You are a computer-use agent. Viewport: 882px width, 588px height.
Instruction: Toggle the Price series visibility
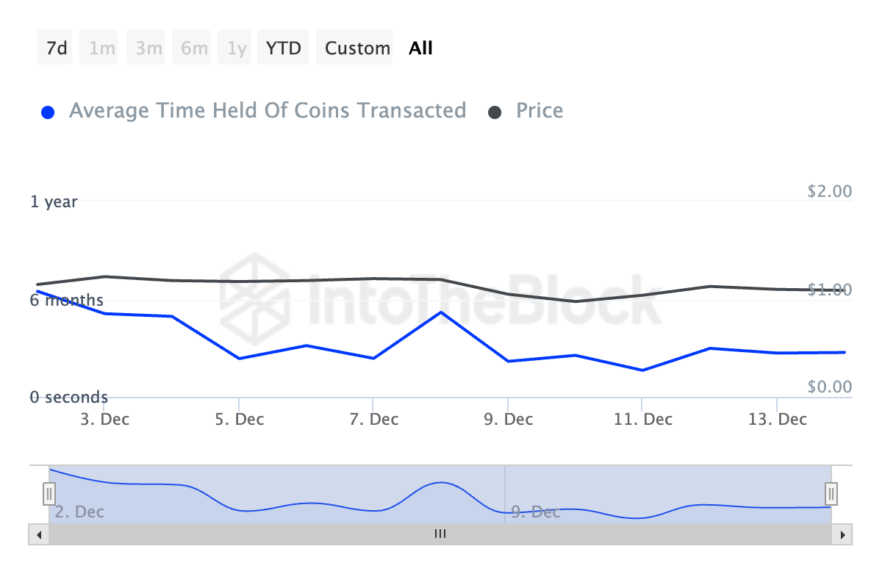(539, 110)
